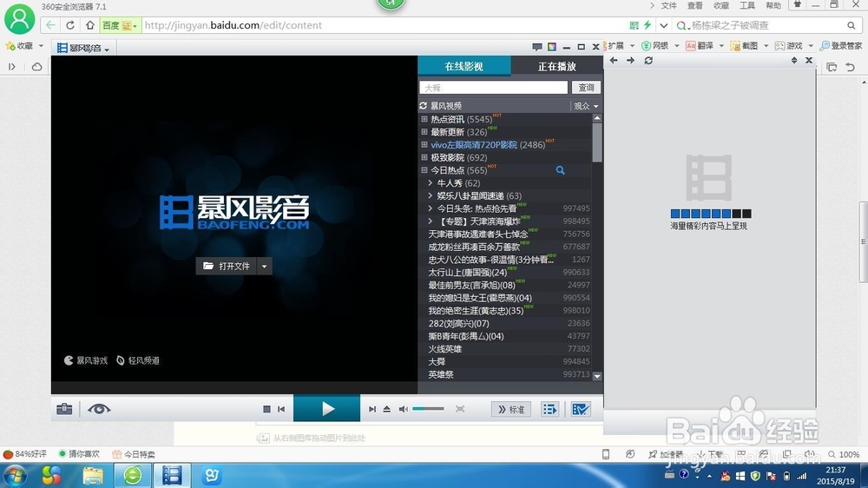Click the browser search magnifier icon
Image resolution: width=868 pixels, height=488 pixels.
tap(851, 25)
